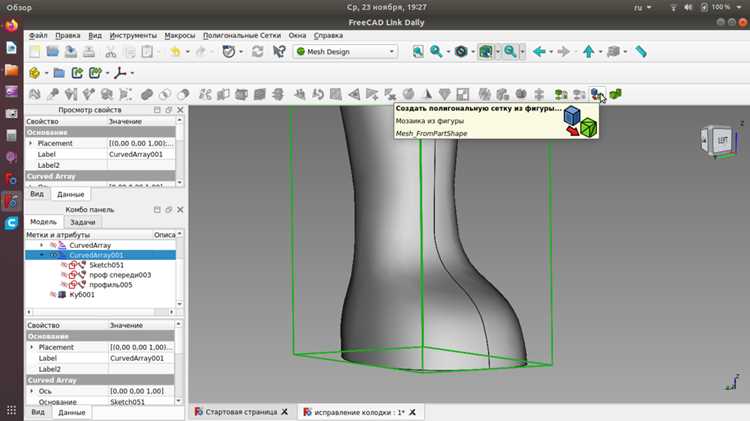Click the mesh boolean union icon
The width and height of the screenshot is (750, 421).
pos(147,94)
